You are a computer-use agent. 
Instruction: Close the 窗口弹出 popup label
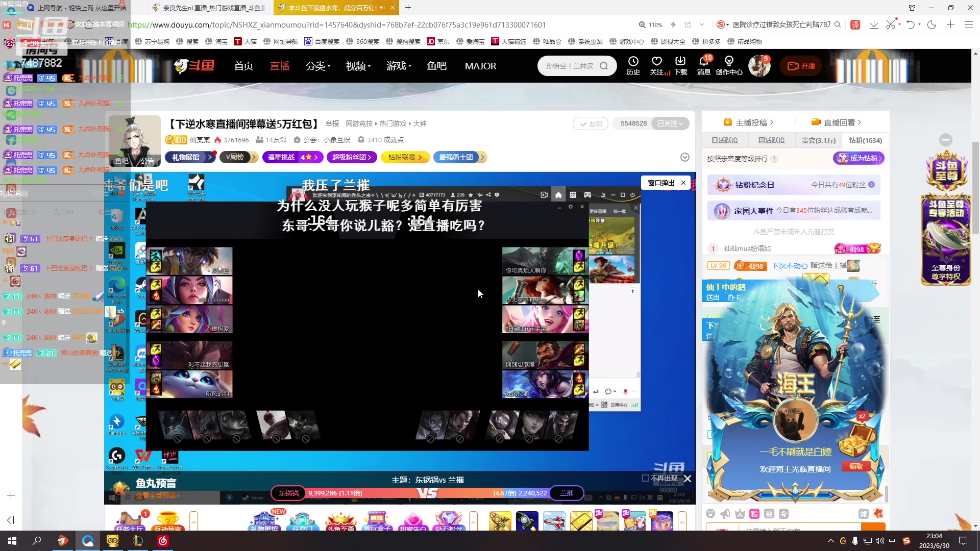683,183
